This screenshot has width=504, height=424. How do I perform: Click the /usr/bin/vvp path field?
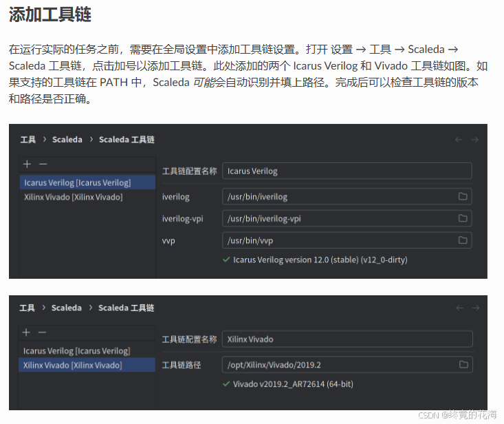point(347,240)
